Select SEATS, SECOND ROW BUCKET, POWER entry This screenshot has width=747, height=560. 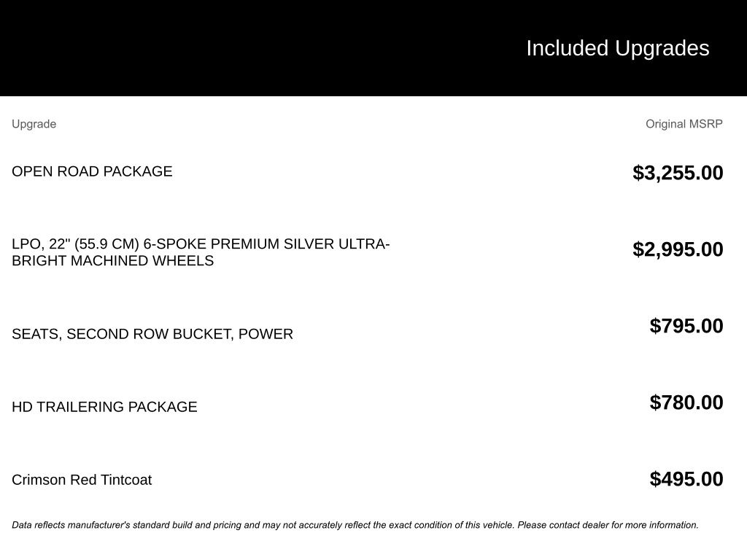click(152, 334)
